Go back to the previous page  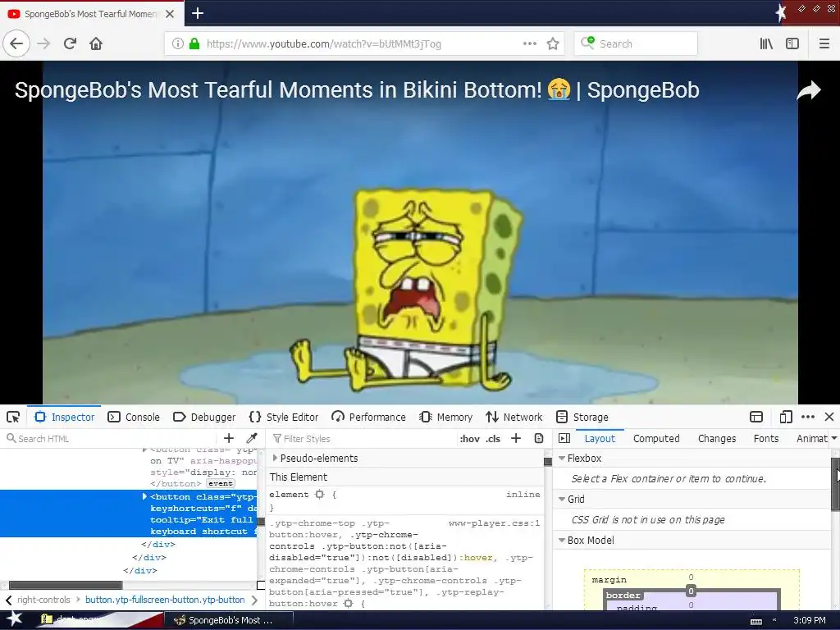tap(16, 43)
